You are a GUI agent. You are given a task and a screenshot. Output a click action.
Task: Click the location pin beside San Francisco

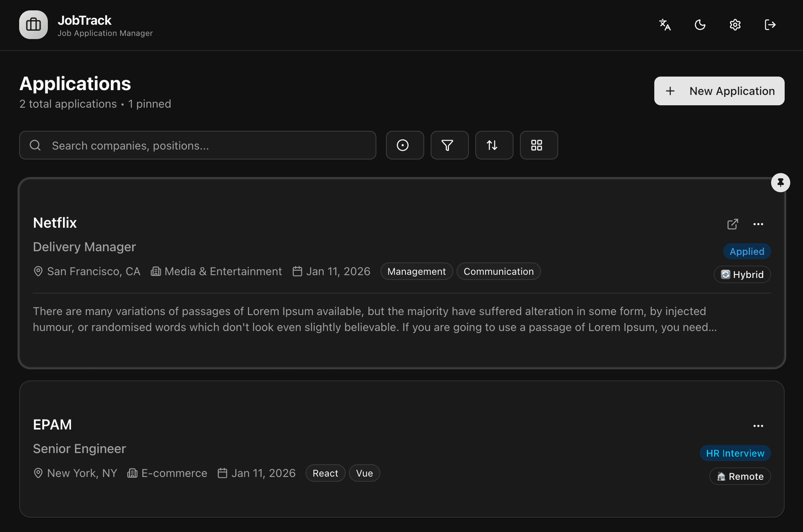pos(38,271)
